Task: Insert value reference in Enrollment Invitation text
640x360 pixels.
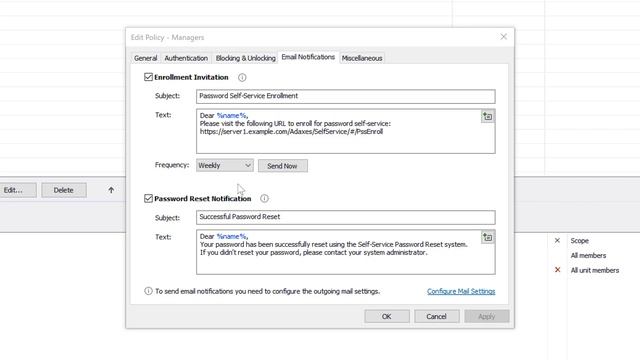Action: tap(487, 117)
